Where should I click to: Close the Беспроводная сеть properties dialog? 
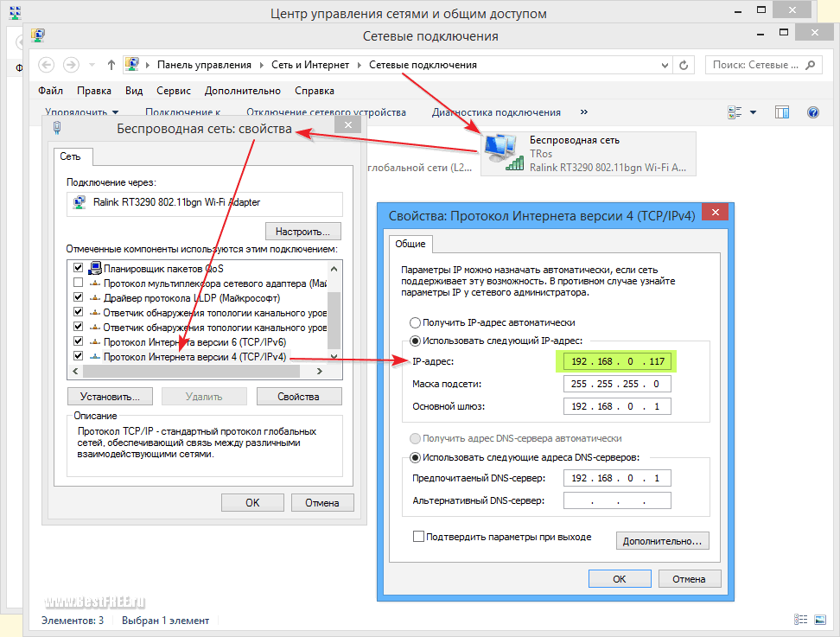[x=348, y=124]
